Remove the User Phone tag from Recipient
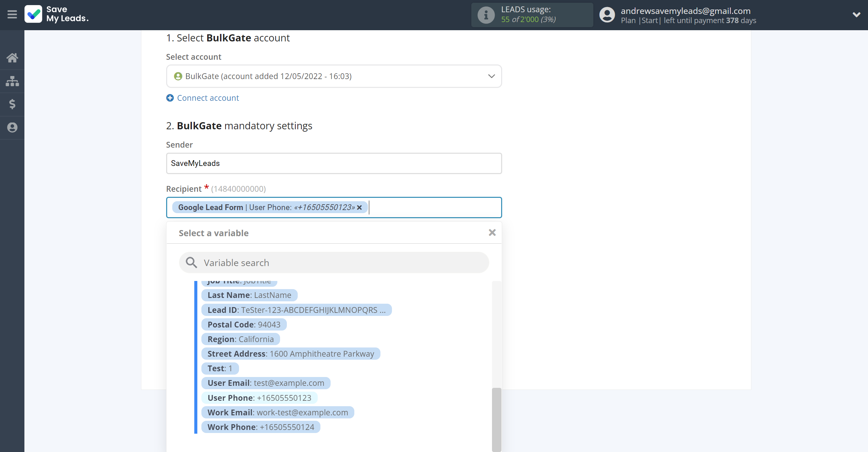This screenshot has width=868, height=452. (359, 207)
